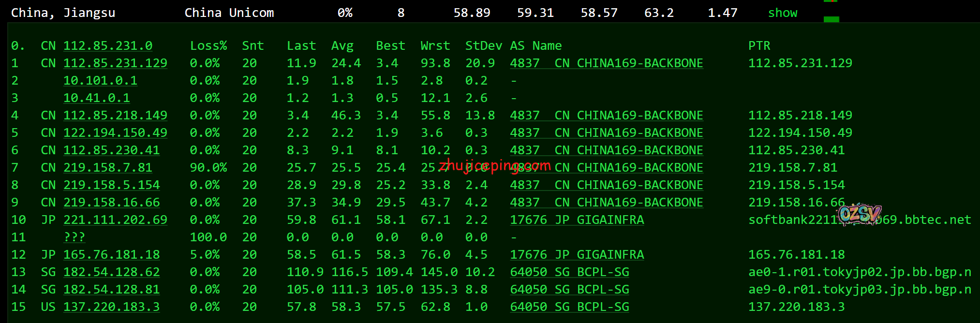The height and width of the screenshot is (323, 980).
Task: Open the 219.158.7.81 IP link
Action: [108, 168]
